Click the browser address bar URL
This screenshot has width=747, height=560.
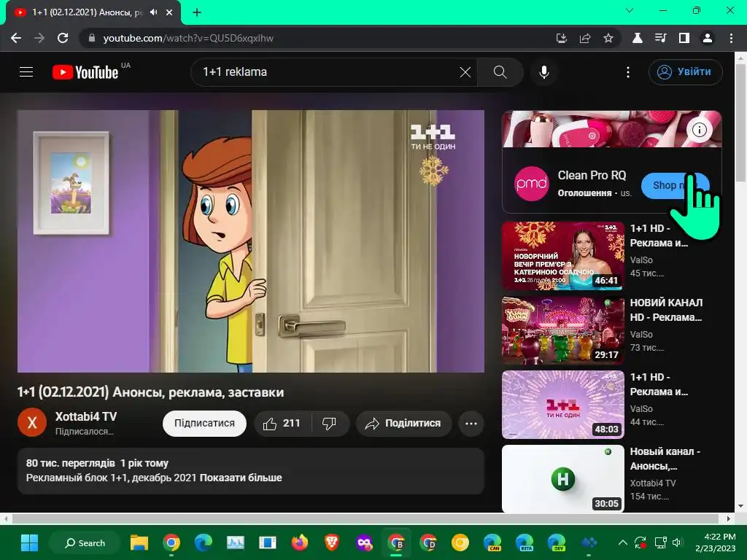188,38
